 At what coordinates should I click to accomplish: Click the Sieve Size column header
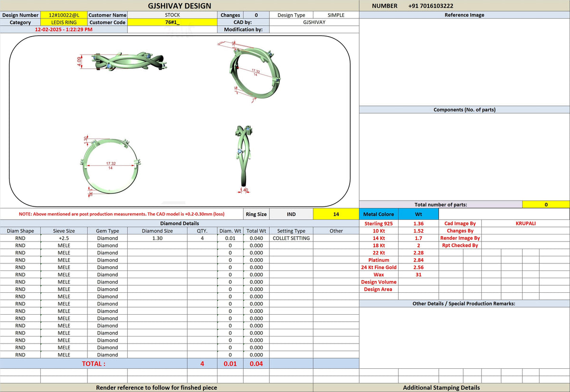pyautogui.click(x=64, y=231)
